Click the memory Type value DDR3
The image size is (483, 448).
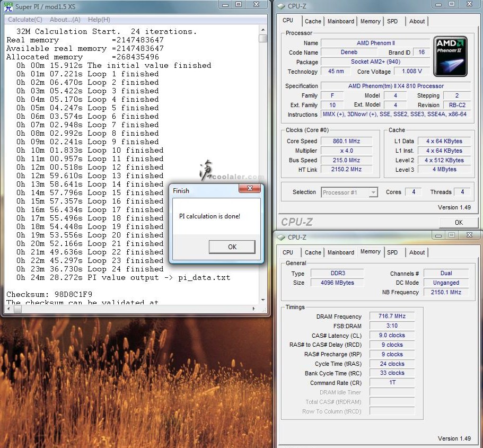[x=338, y=273]
